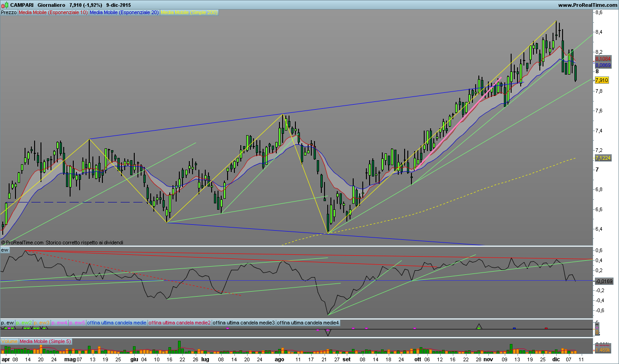Click the www.ProRealTime.com link

click(587, 5)
